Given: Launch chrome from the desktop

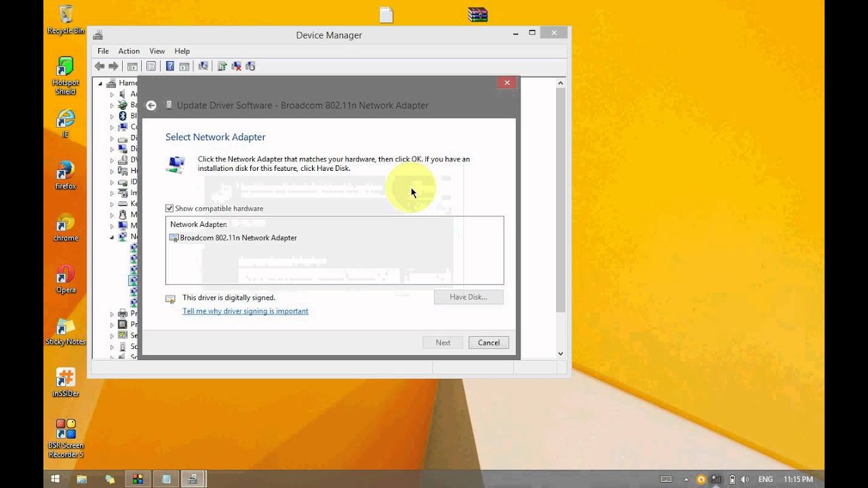Looking at the screenshot, I should tap(65, 227).
